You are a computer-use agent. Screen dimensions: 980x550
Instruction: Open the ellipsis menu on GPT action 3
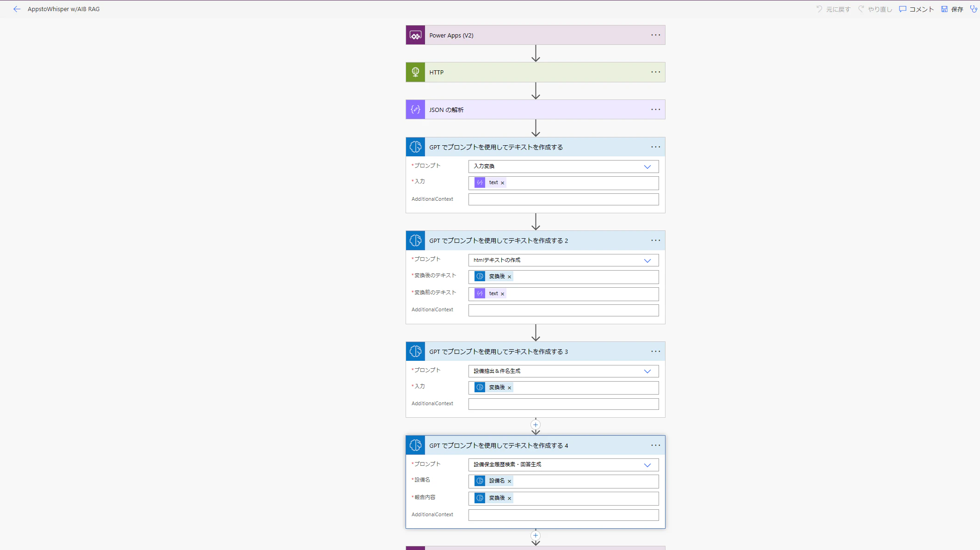click(656, 352)
